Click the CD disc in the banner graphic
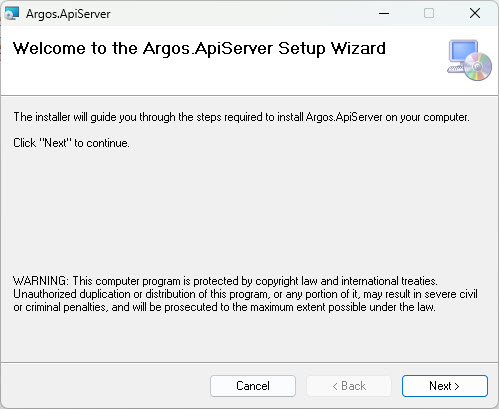Image resolution: width=499 pixels, height=409 pixels. pos(478,67)
